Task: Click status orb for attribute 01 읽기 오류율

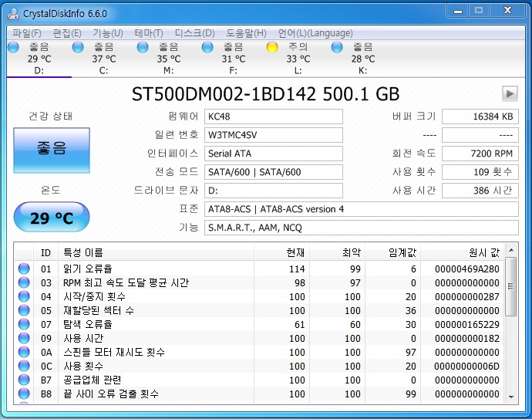Action: coord(24,269)
